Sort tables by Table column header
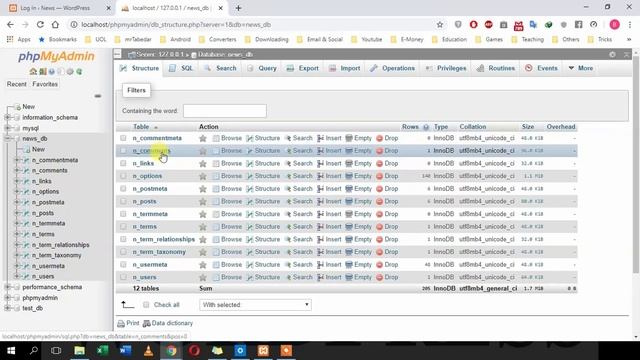The height and width of the screenshot is (360, 640). (x=141, y=127)
